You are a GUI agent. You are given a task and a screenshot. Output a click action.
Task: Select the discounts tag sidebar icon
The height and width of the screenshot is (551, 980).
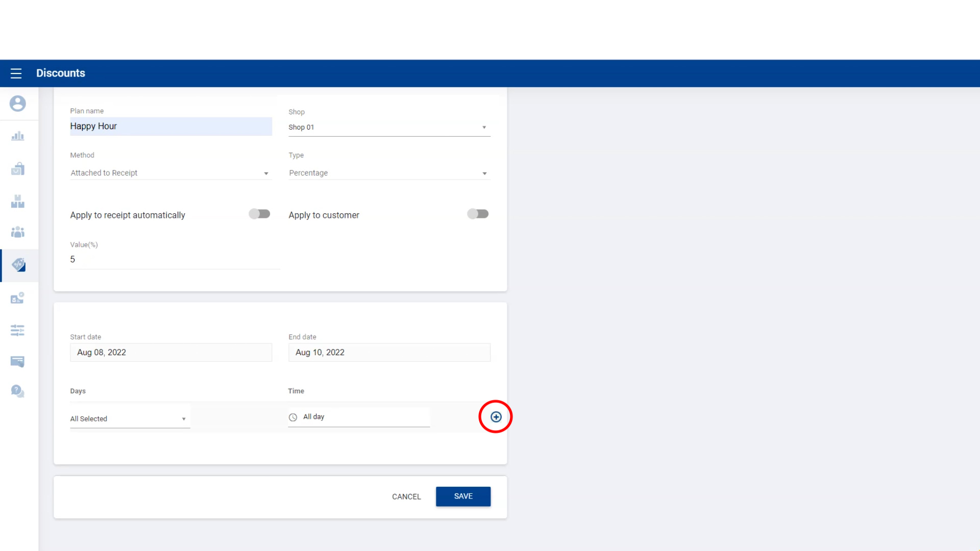coord(18,265)
